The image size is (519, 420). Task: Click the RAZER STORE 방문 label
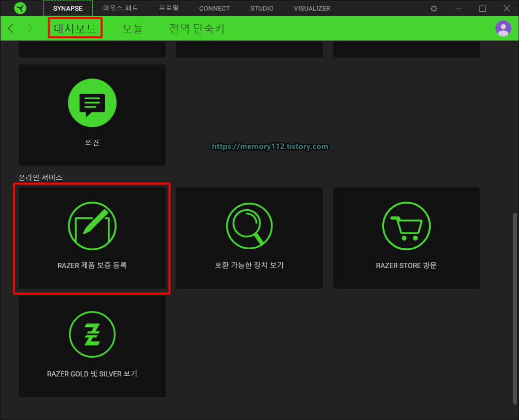pyautogui.click(x=406, y=265)
